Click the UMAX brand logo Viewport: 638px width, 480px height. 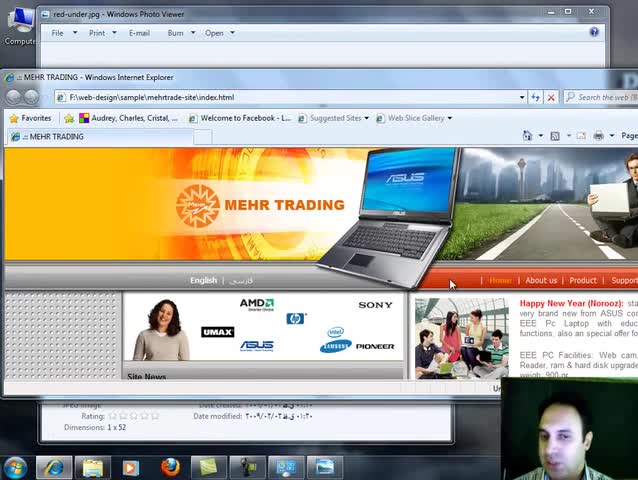tap(218, 332)
